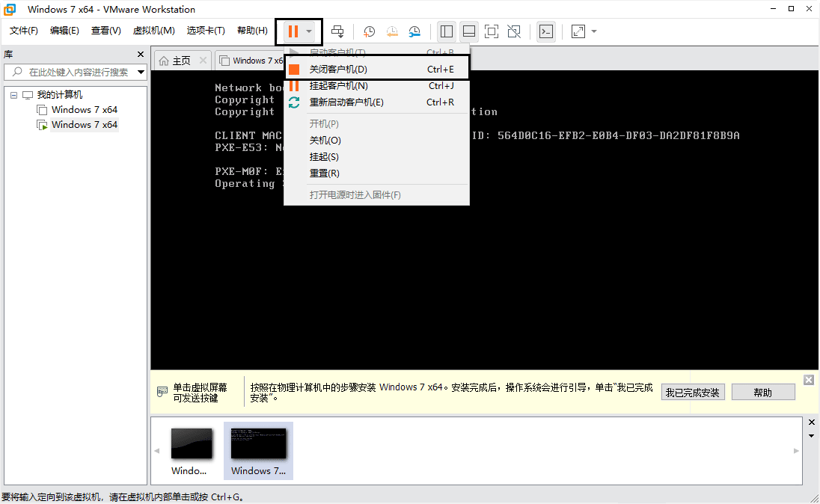This screenshot has width=820, height=504.
Task: Collapse the 我的计算机 tree node
Action: click(13, 95)
